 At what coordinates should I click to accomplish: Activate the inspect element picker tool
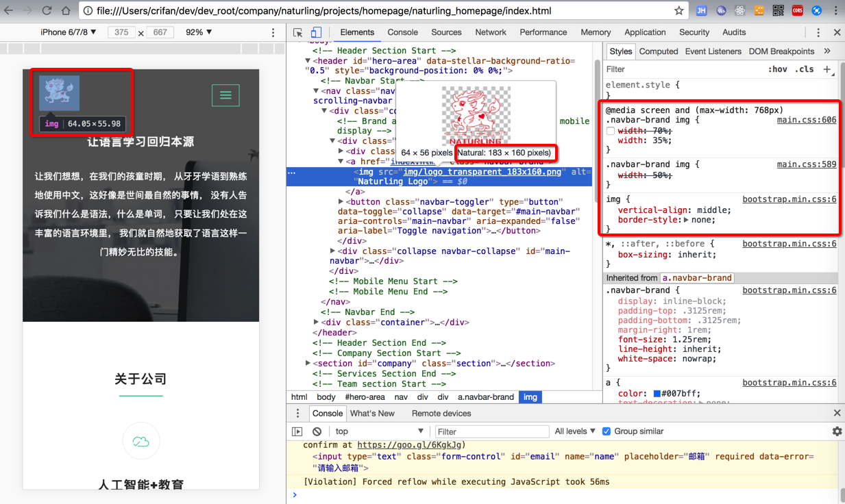(x=297, y=32)
